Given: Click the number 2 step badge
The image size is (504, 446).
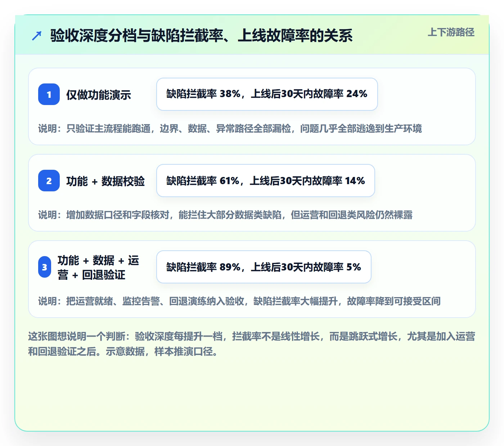Looking at the screenshot, I should coord(49,181).
